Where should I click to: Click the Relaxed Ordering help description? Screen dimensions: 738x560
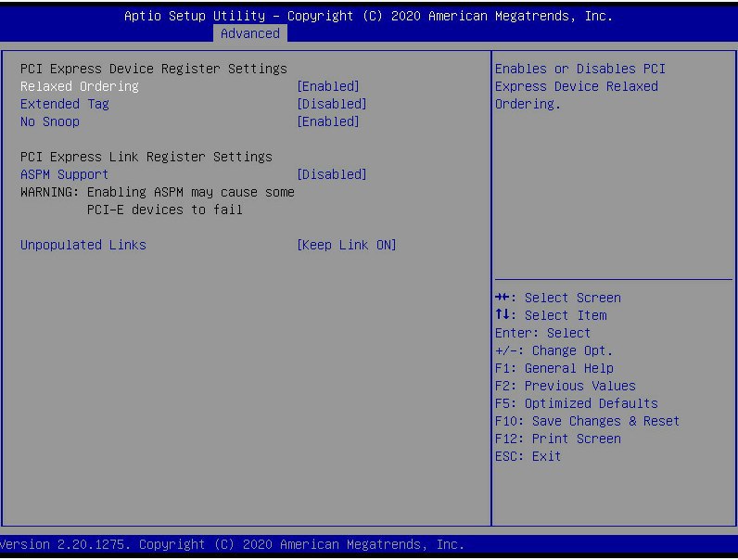tap(579, 86)
